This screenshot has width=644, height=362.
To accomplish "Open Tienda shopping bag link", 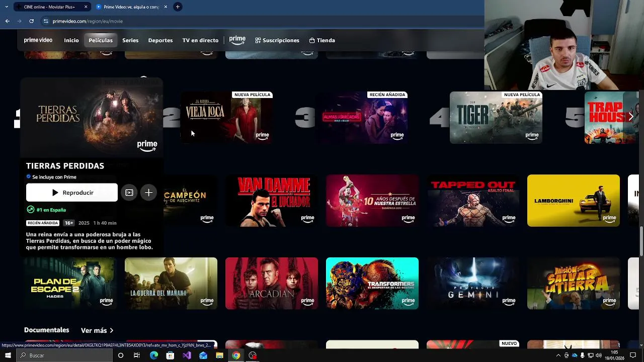I will click(322, 40).
